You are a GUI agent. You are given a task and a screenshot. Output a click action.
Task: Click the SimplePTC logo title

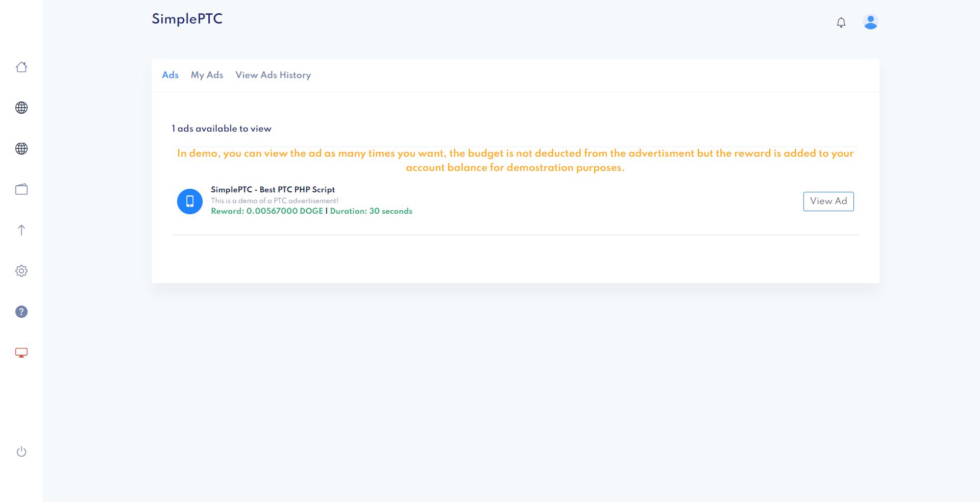[x=187, y=19]
